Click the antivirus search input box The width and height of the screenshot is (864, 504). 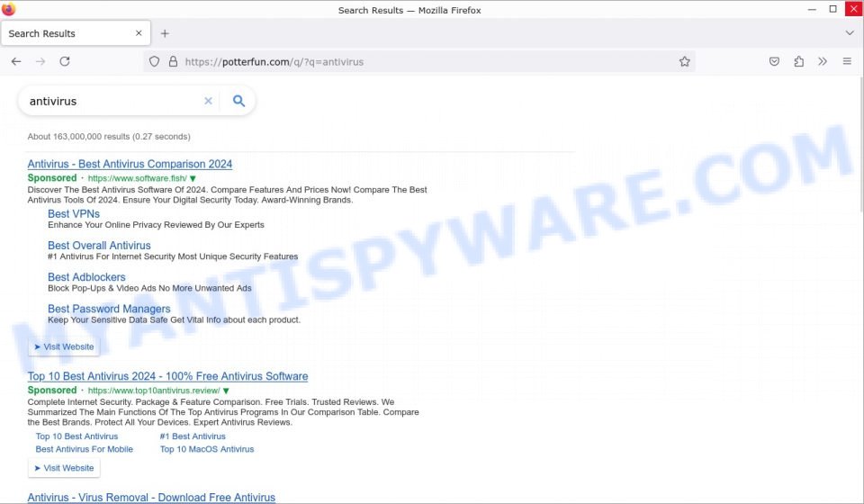114,102
